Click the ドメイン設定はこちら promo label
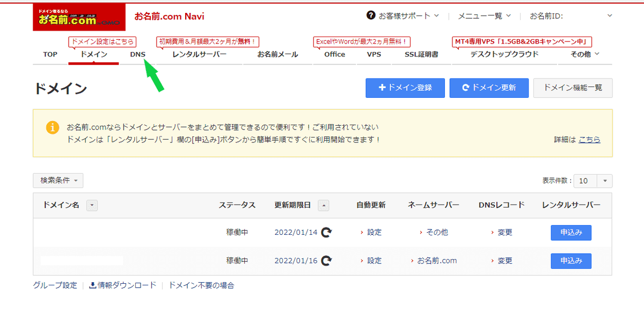Viewport: 644px width, 309px height. [102, 41]
